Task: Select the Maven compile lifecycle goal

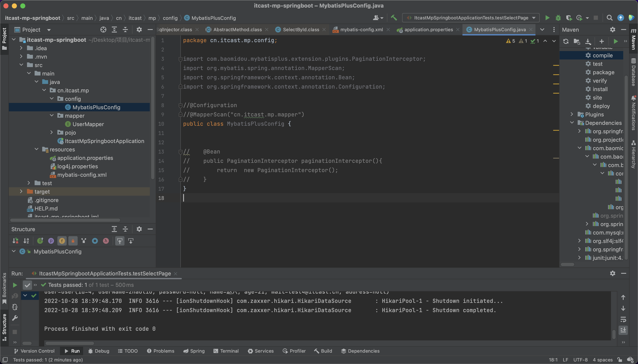Action: click(602, 55)
